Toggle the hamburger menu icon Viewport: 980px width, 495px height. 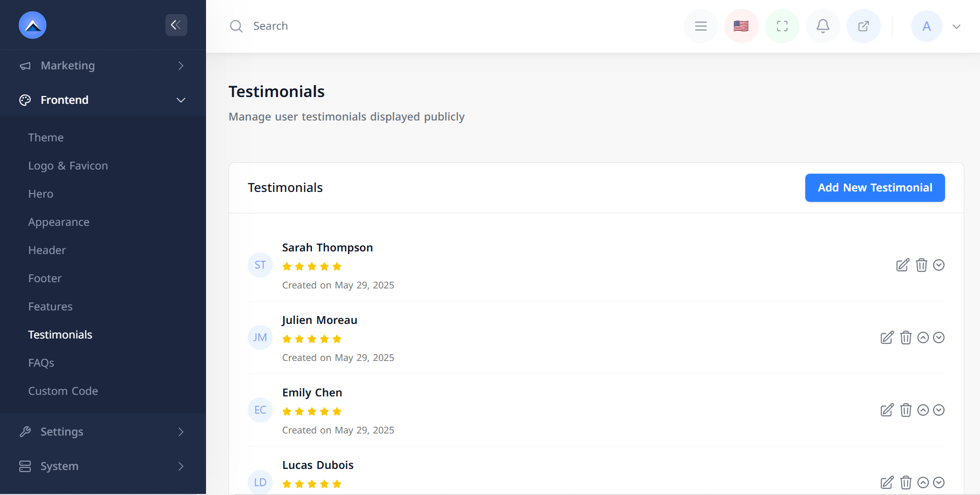point(701,26)
